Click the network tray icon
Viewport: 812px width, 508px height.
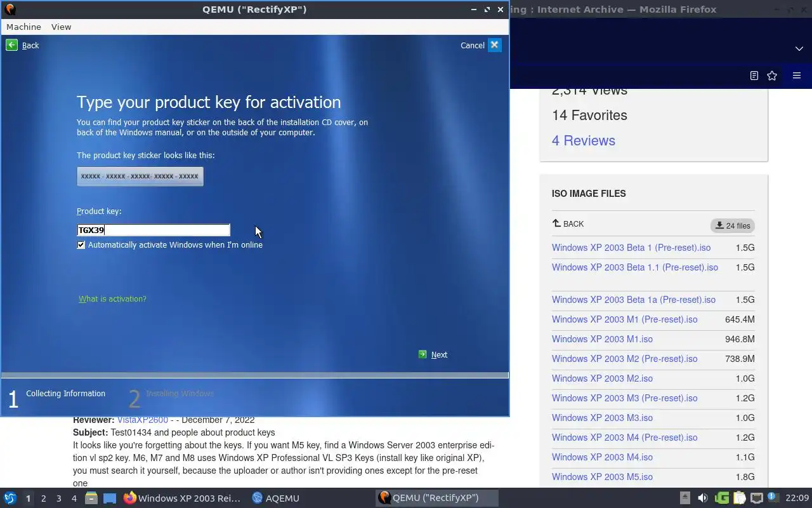pos(756,498)
